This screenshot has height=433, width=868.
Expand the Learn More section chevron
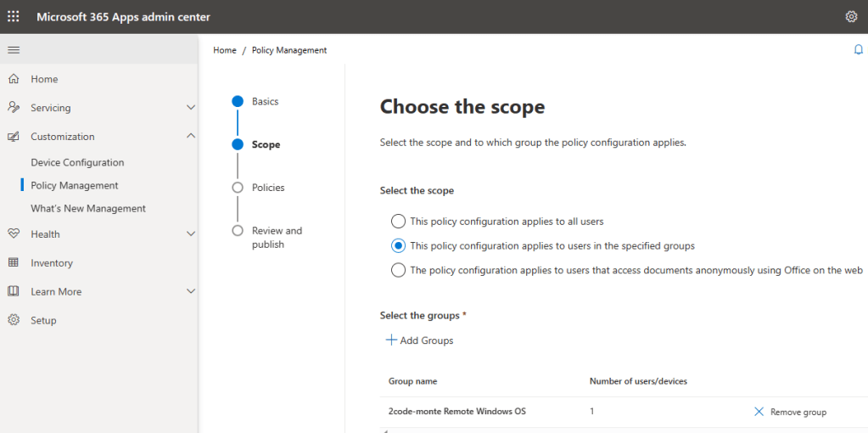(x=190, y=291)
